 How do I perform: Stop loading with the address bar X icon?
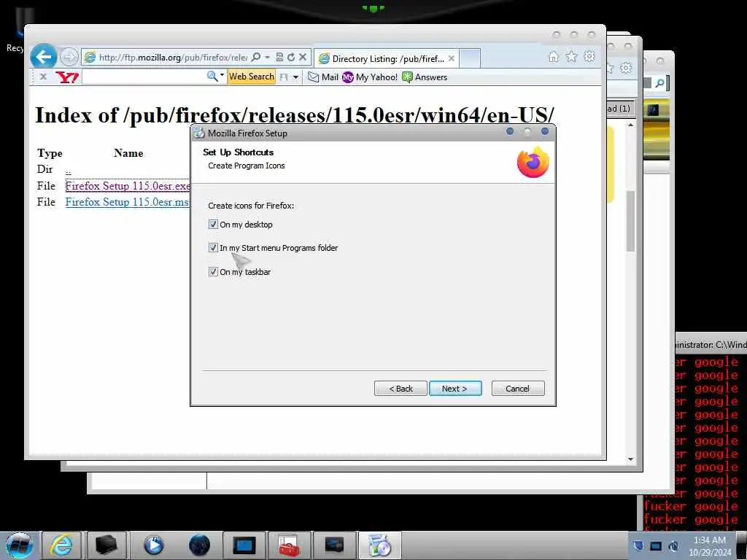coord(303,57)
